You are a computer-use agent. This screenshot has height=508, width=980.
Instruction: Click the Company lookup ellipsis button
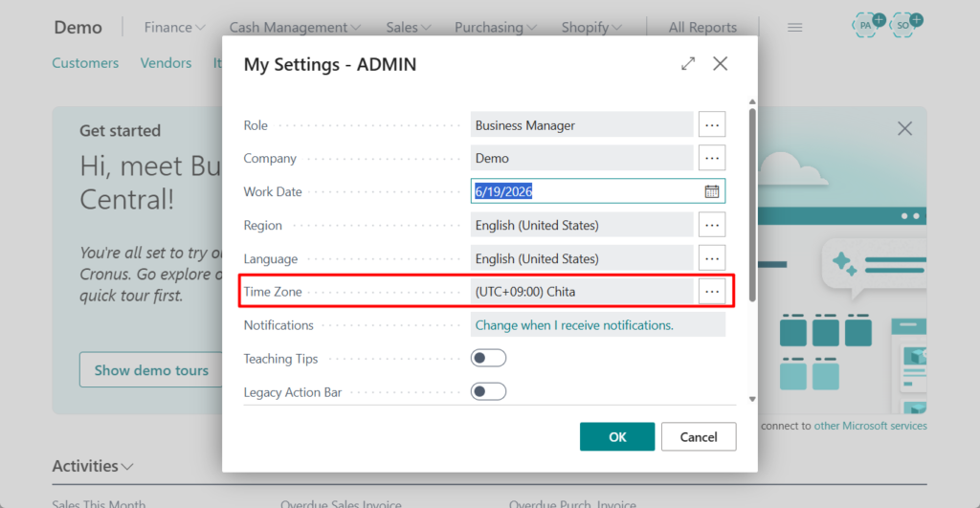pyautogui.click(x=711, y=158)
